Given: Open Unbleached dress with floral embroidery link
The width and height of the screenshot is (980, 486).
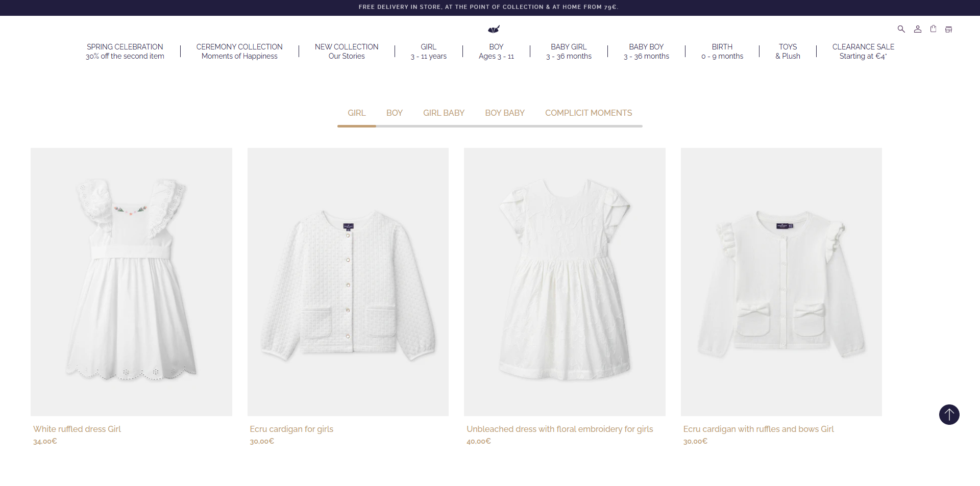Looking at the screenshot, I should (560, 429).
